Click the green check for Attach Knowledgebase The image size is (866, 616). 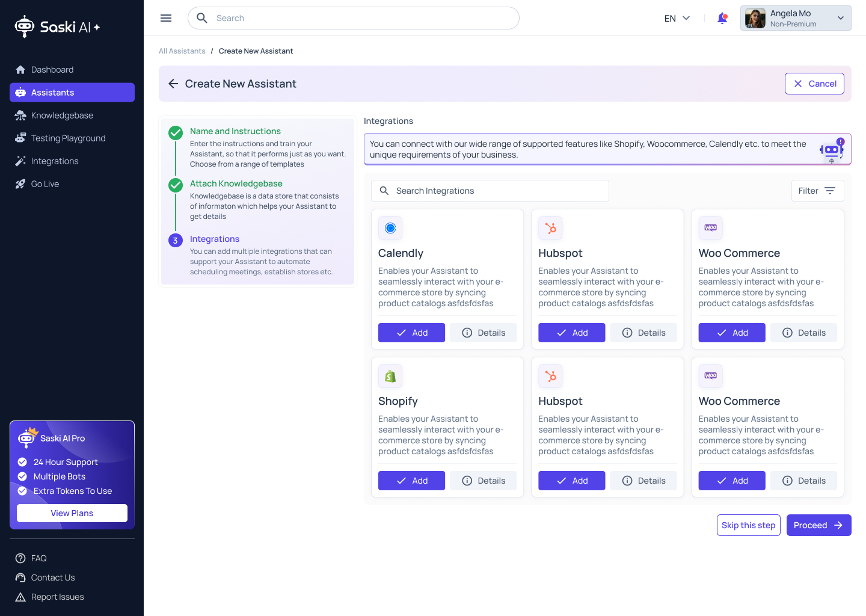click(176, 185)
